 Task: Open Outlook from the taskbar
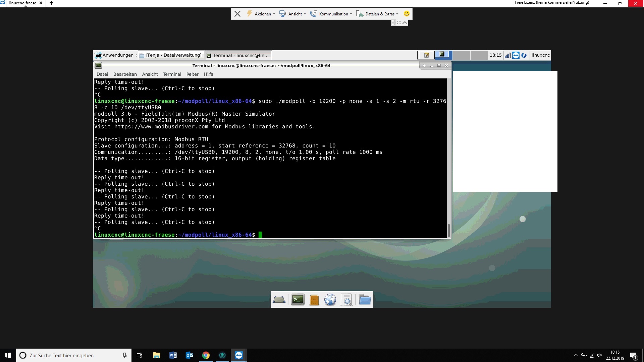click(x=189, y=355)
